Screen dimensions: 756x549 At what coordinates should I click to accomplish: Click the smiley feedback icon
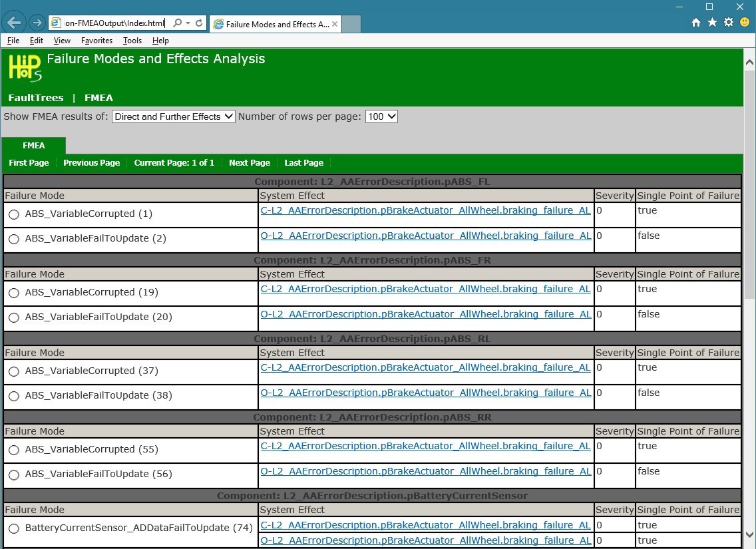coord(745,23)
